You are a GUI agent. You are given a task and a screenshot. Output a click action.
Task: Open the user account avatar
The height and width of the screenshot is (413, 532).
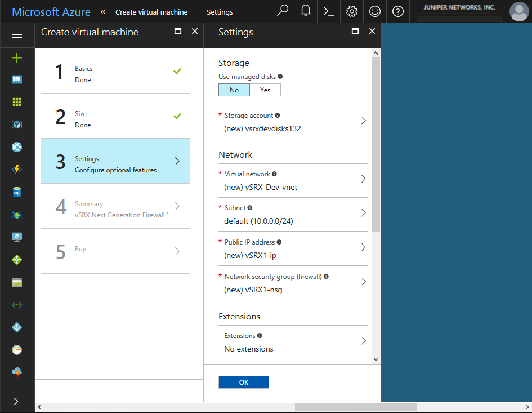(518, 11)
